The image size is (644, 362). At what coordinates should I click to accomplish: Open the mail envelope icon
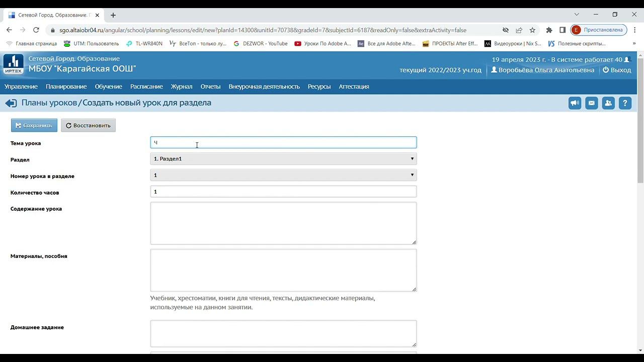(592, 103)
